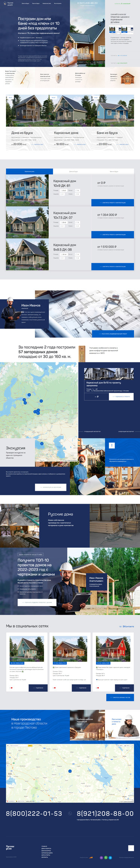
Task: Open the blue Telegram icon in footer
Action: pyautogui.click(x=110, y=857)
